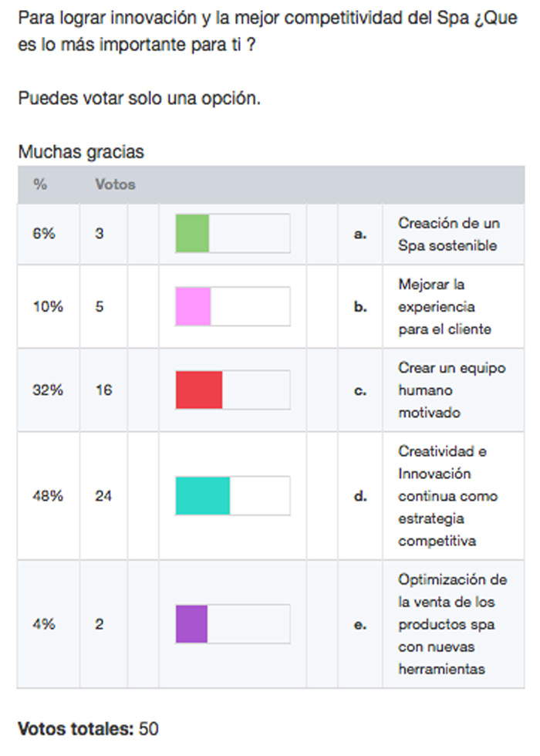540x756 pixels.
Task: Select 'Creatividad e Innovación continua' option text
Action: [448, 496]
